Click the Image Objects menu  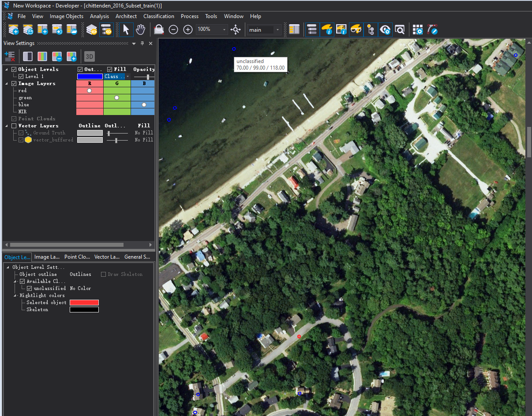66,16
